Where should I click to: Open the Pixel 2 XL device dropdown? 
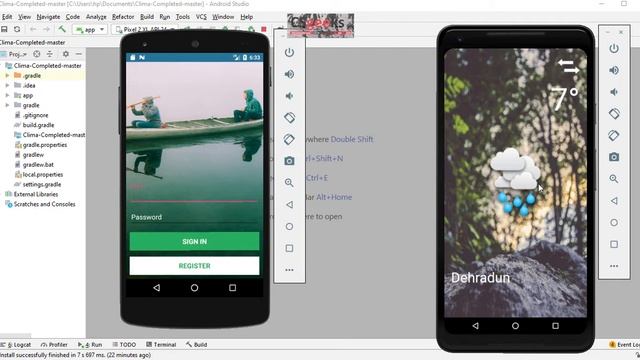tap(145, 29)
